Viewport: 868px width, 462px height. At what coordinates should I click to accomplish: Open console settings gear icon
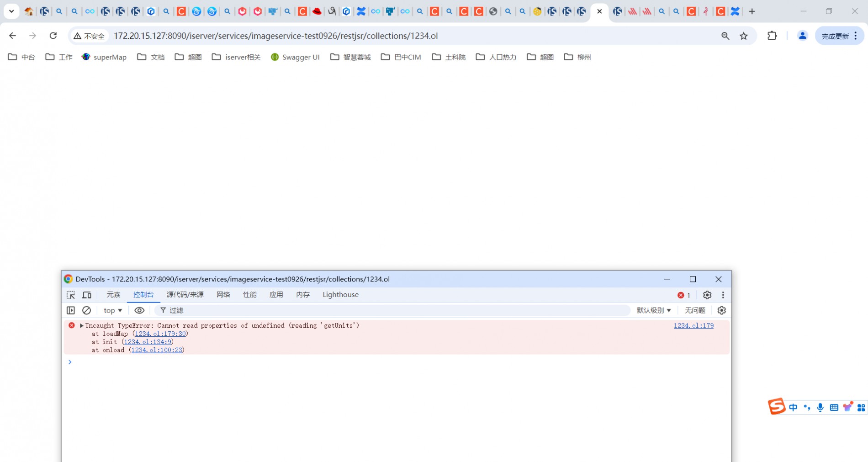click(722, 310)
